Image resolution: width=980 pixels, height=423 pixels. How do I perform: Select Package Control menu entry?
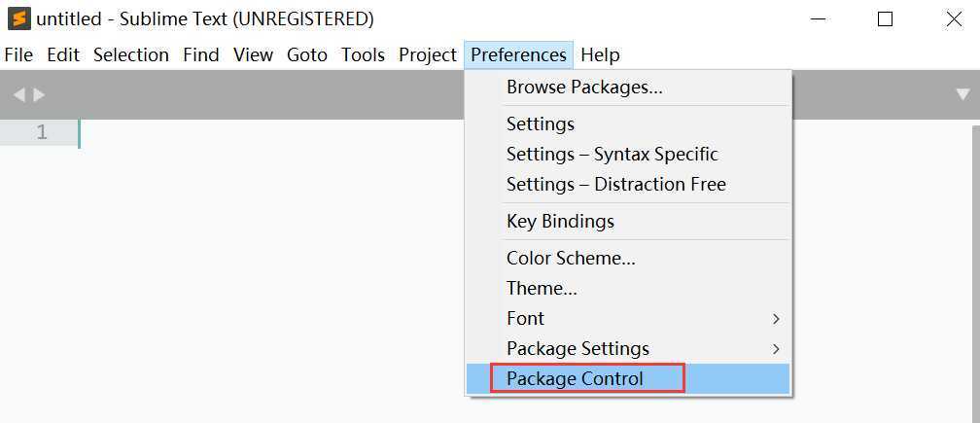(628, 378)
